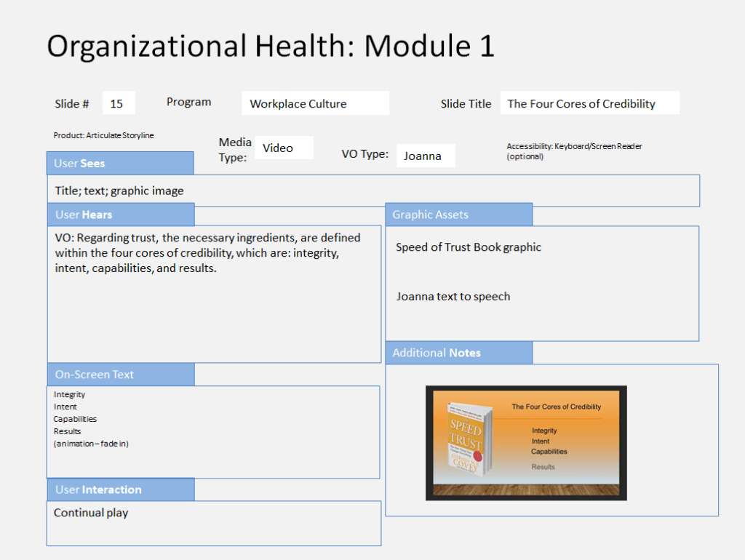Select the 'User Sees' section header
Viewport: 745px width, 560px height.
click(120, 163)
